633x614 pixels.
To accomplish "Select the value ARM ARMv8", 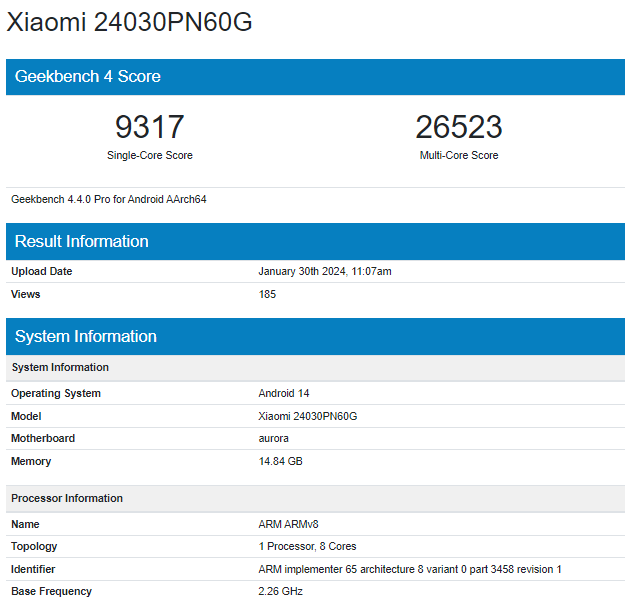I will click(x=288, y=524).
